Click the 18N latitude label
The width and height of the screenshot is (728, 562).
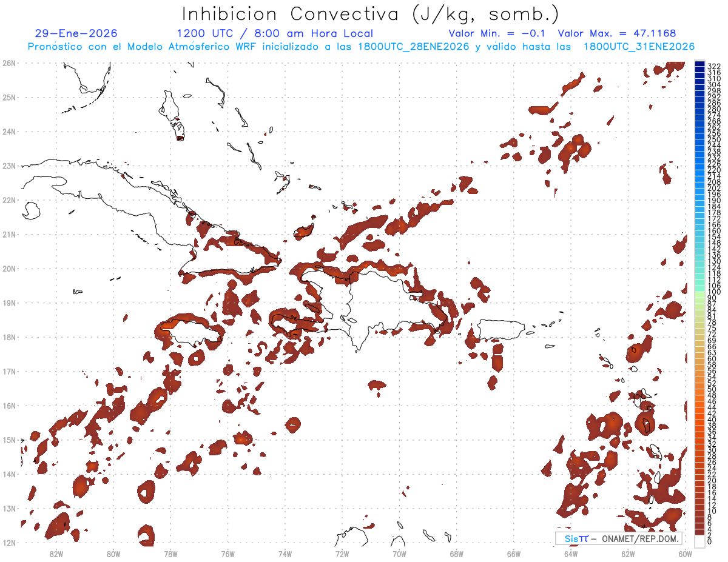point(9,337)
